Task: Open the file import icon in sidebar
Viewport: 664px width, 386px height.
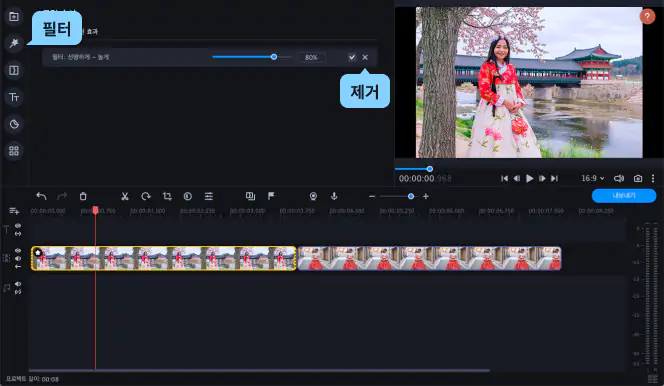Action: [x=14, y=17]
